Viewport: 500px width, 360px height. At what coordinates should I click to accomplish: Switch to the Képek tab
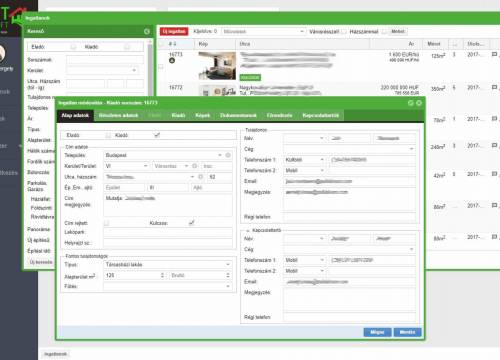click(203, 115)
